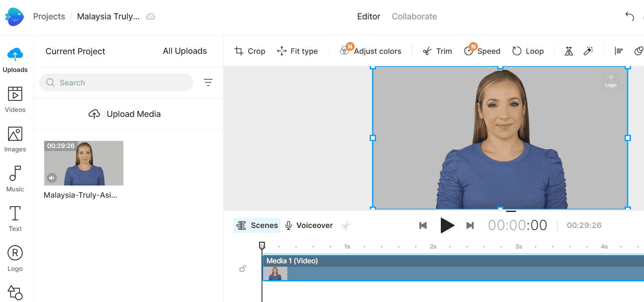The width and height of the screenshot is (644, 302).
Task: Click the undo arrow icon
Action: [629, 17]
